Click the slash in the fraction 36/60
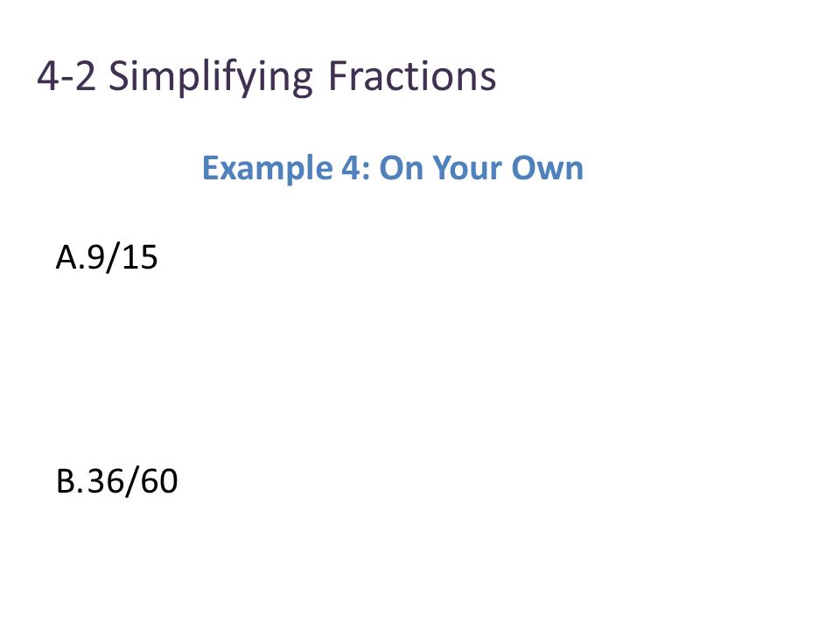840x630 pixels. point(133,481)
